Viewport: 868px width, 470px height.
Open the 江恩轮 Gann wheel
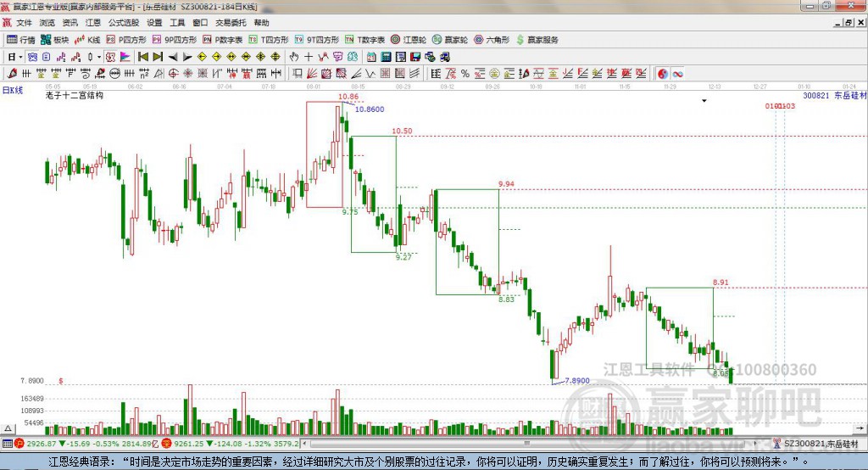409,40
